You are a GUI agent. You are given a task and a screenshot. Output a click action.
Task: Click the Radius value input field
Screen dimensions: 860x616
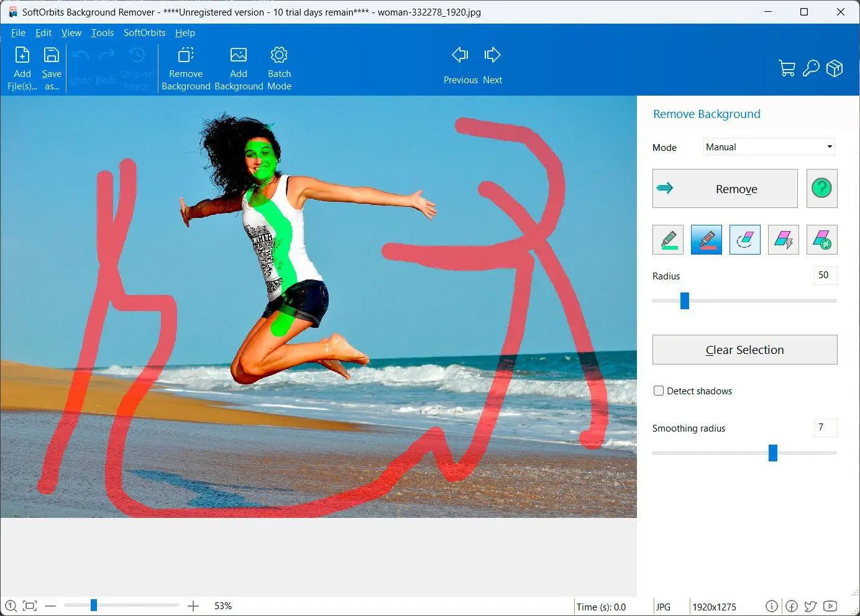825,275
